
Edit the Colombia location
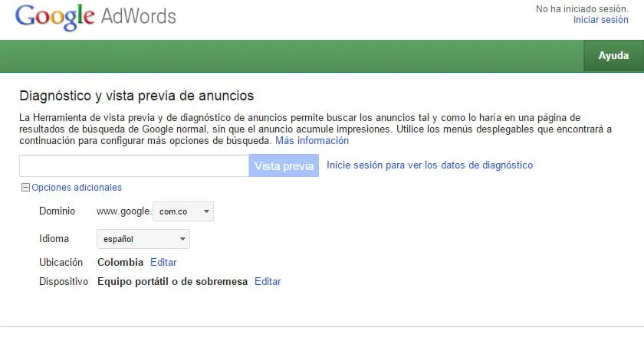163,262
